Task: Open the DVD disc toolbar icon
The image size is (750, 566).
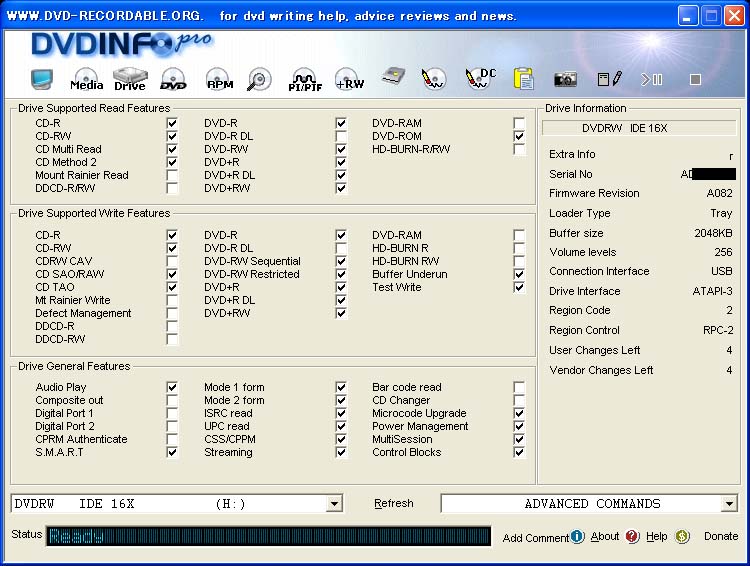Action: 173,79
